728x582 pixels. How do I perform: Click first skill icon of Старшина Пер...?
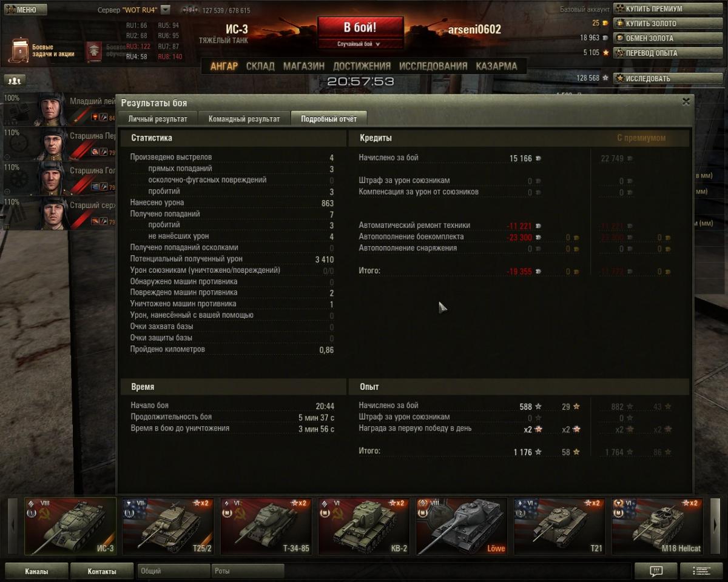(95, 152)
